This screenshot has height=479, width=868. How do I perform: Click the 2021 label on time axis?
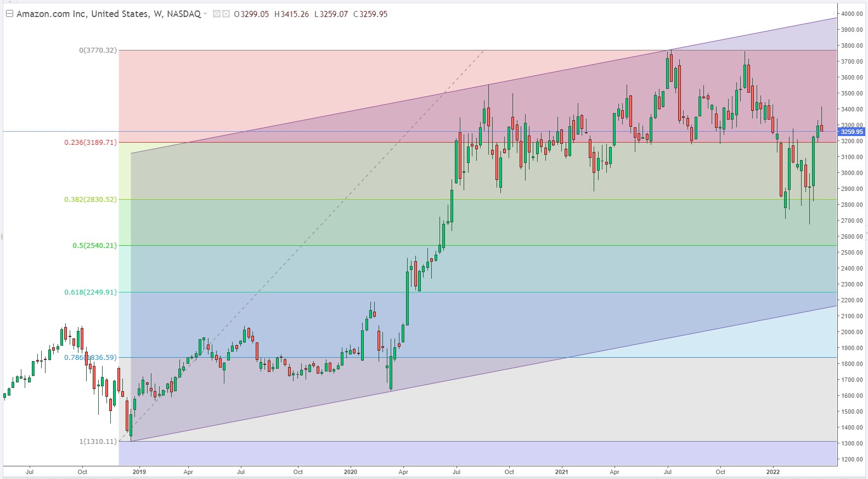[x=561, y=472]
